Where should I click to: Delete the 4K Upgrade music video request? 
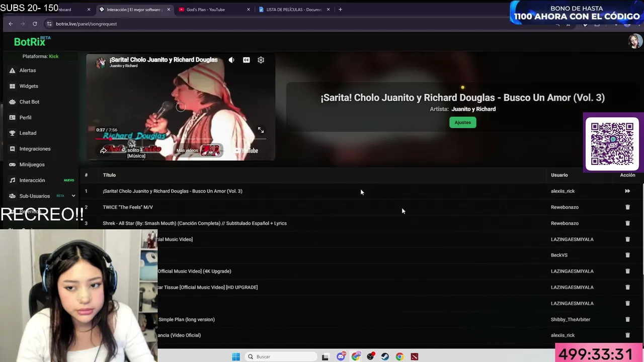pyautogui.click(x=627, y=271)
